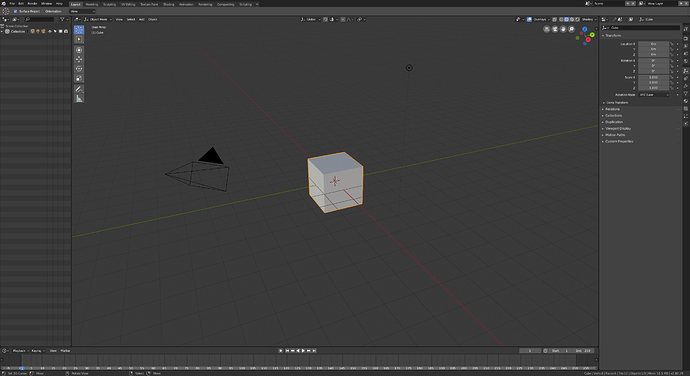The image size is (690, 376).
Task: Click the Scale X value field
Action: click(x=653, y=77)
